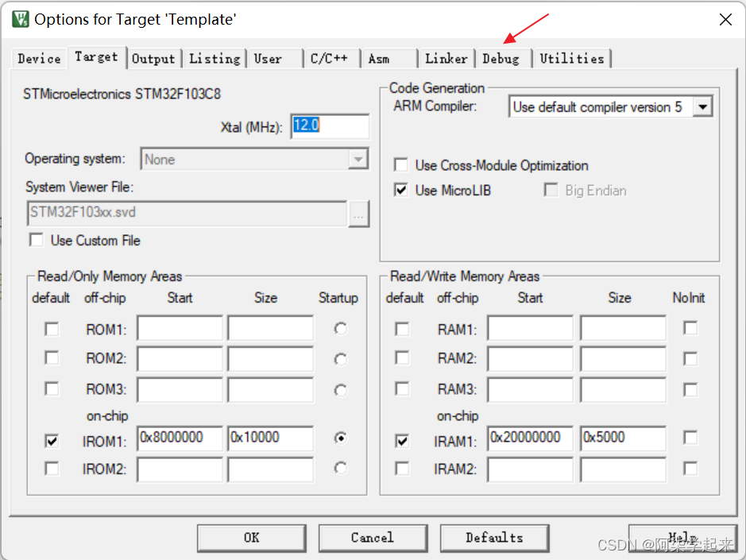The height and width of the screenshot is (560, 746).
Task: Click the IROM2 Start field
Action: 180,469
